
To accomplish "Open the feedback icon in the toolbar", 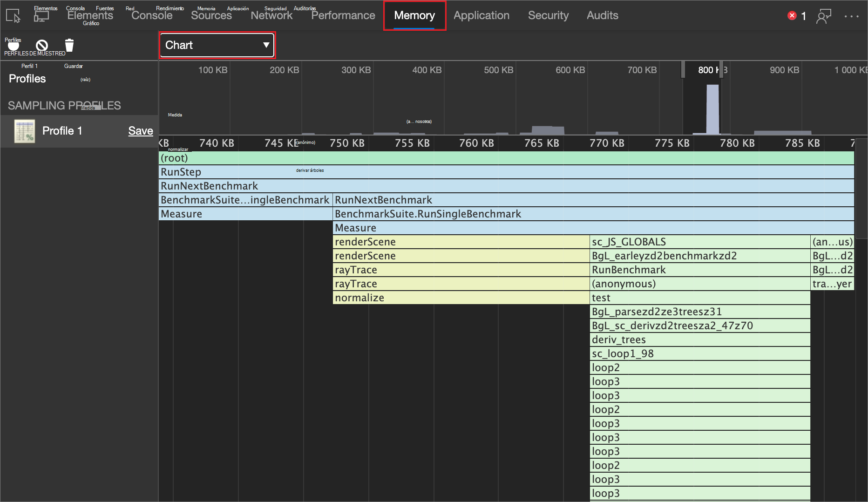I will [823, 16].
